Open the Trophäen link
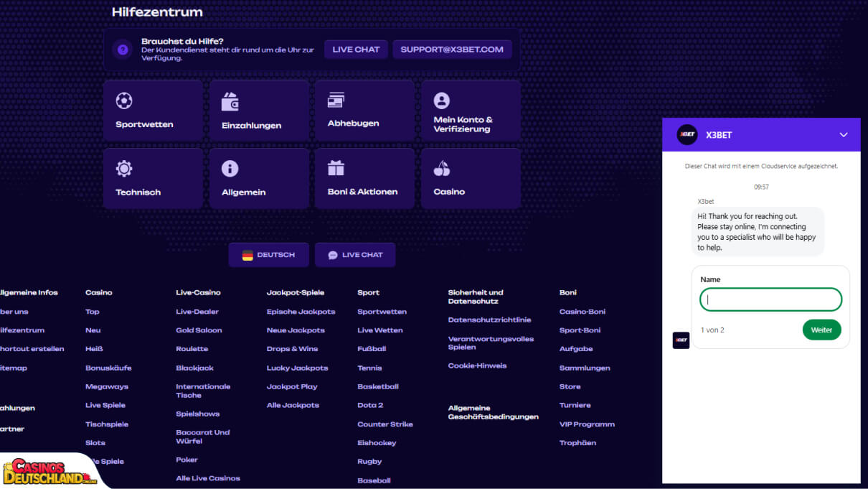This screenshot has height=489, width=868. coord(577,443)
